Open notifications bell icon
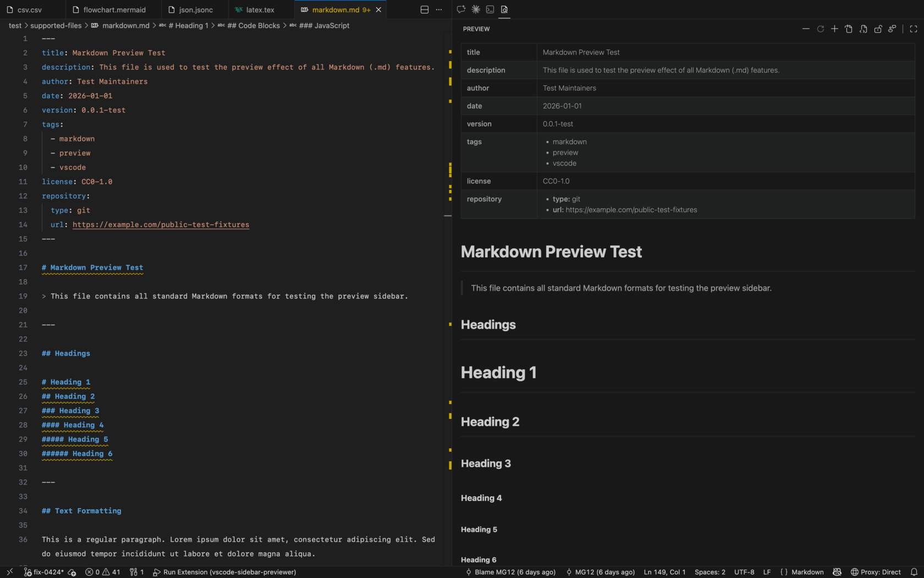Screen dimensions: 924x578 tap(914, 572)
